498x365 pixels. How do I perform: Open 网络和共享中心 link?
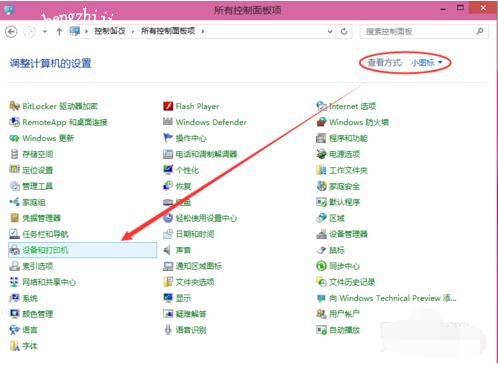pos(49,282)
